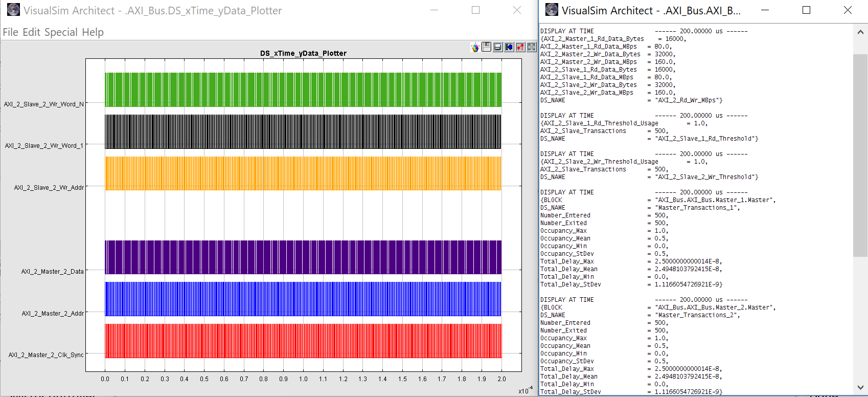This screenshot has width=868, height=397.
Task: Maximize the DS_xTime_yData_Plotter window
Action: 475,10
